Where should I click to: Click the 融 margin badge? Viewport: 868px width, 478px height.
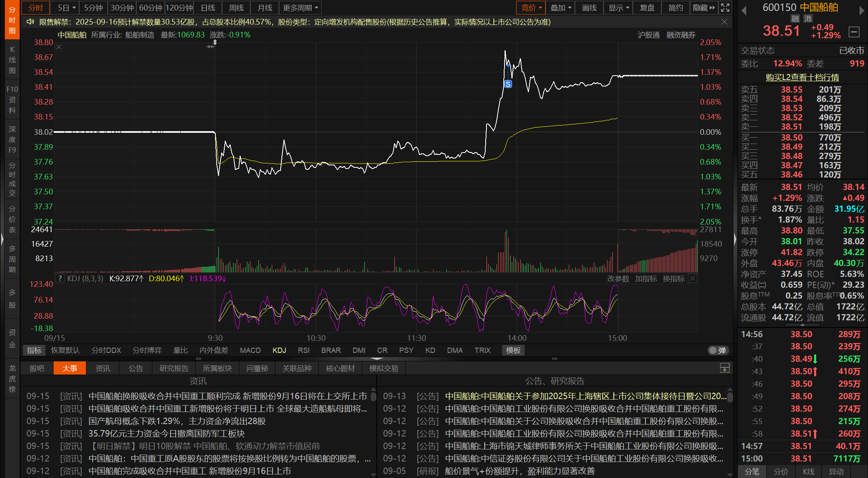click(x=795, y=19)
